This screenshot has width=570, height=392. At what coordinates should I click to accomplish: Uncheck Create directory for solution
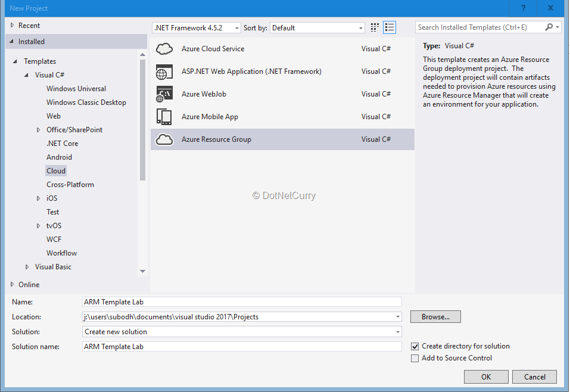pyautogui.click(x=415, y=346)
